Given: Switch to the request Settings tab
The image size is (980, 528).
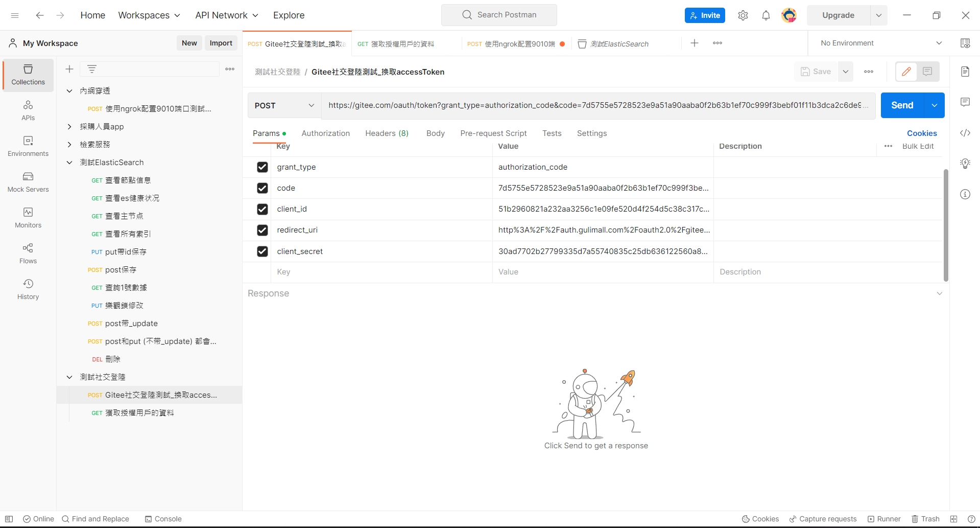Looking at the screenshot, I should click(x=592, y=133).
